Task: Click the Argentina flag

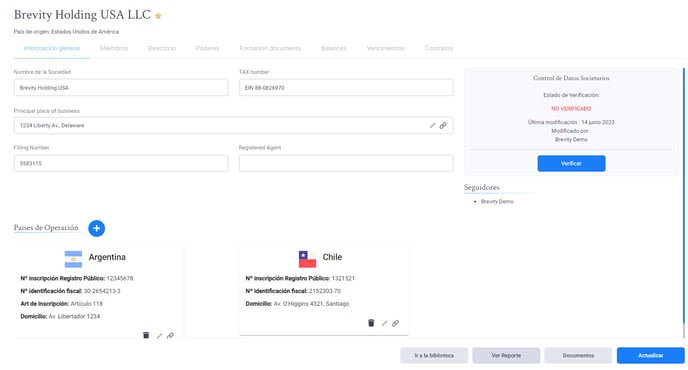Action: coord(73,259)
